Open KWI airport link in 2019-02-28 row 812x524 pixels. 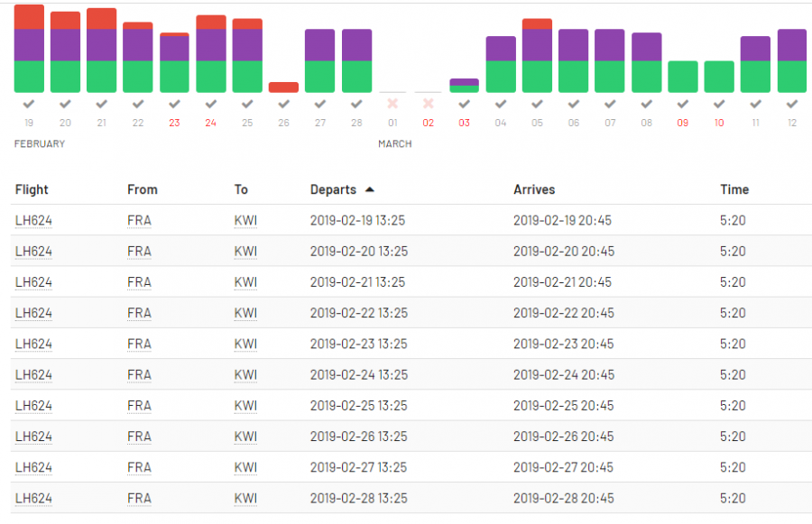tap(245, 498)
